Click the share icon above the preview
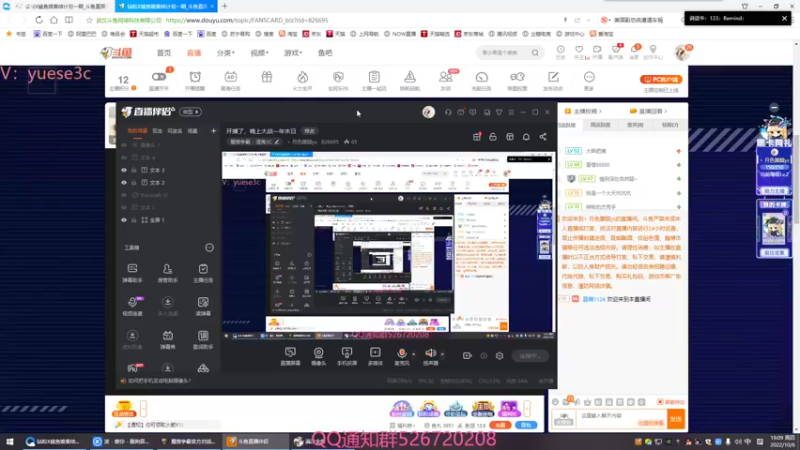The width and height of the screenshot is (800, 450). coord(543,137)
